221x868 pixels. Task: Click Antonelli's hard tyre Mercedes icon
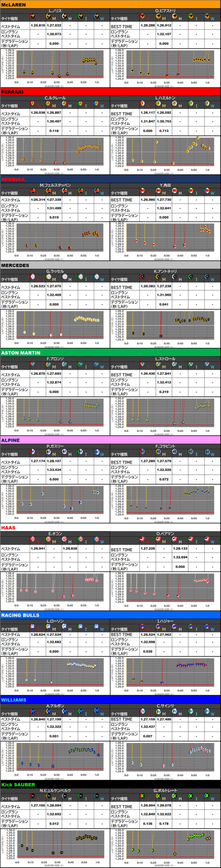click(x=174, y=277)
